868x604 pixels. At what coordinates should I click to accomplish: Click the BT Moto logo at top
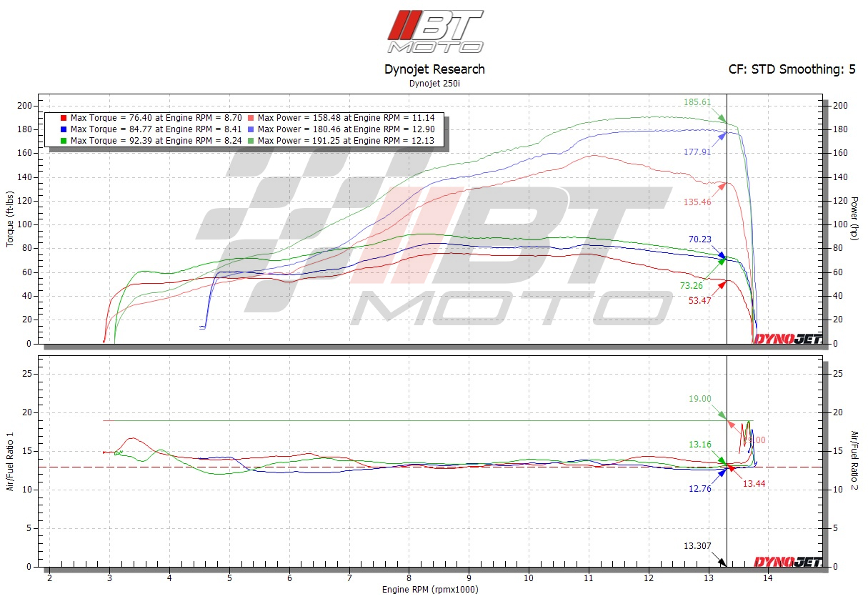(x=435, y=31)
